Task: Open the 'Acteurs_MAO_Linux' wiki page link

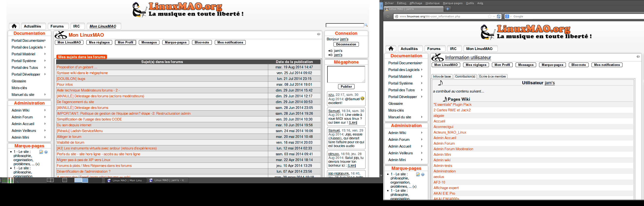Action: pyautogui.click(x=450, y=132)
